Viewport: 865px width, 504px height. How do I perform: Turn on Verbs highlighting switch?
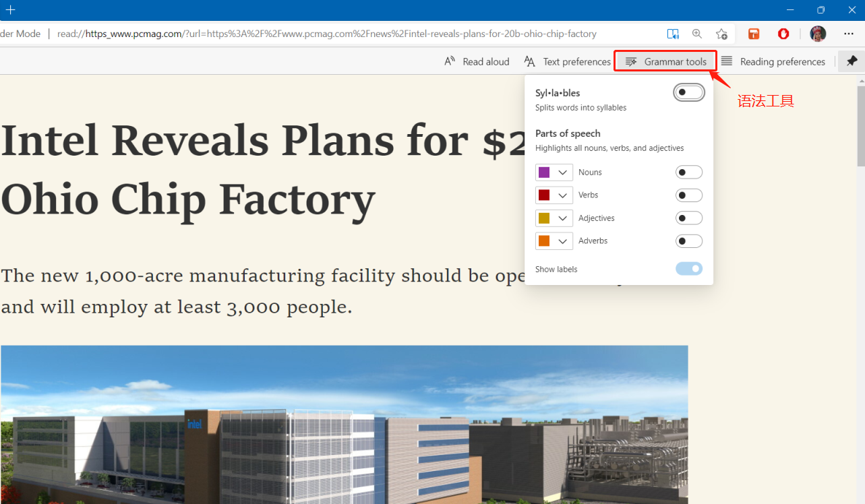pyautogui.click(x=688, y=195)
